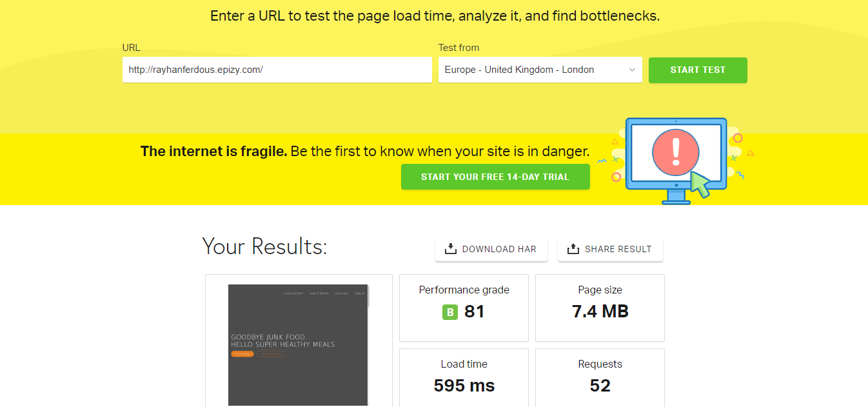The width and height of the screenshot is (868, 407).
Task: Start your free 14-day trial
Action: [495, 177]
